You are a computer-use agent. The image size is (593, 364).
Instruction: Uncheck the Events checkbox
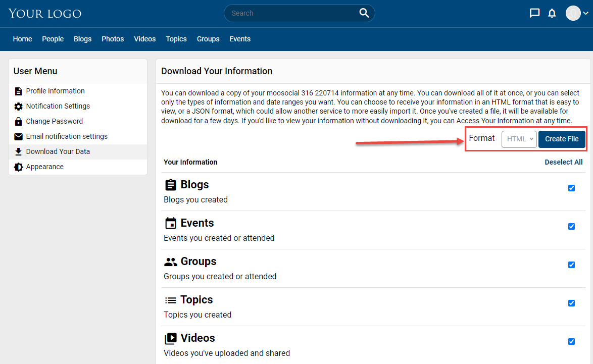(x=571, y=226)
